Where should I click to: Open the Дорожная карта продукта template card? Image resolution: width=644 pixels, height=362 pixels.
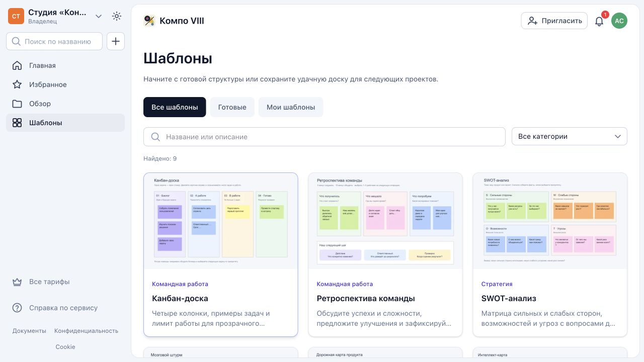coord(385,352)
